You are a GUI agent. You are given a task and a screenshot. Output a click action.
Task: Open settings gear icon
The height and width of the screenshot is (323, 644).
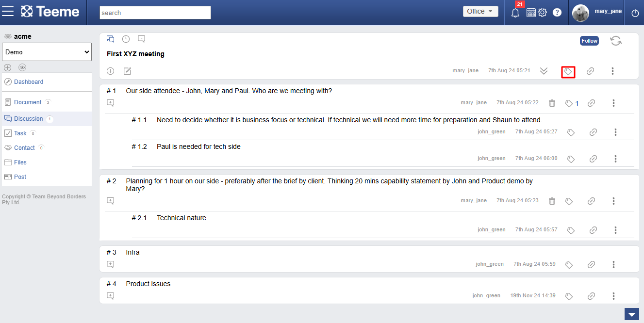(x=542, y=13)
